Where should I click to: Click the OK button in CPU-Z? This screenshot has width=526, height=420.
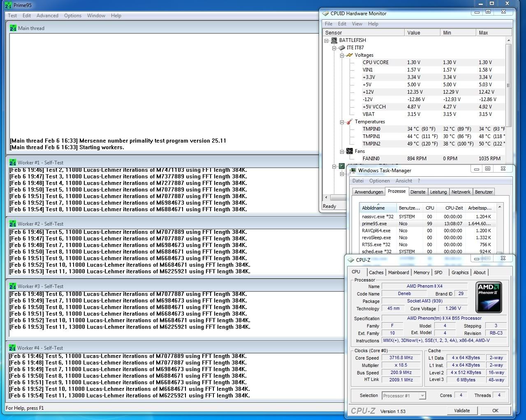coord(495,411)
